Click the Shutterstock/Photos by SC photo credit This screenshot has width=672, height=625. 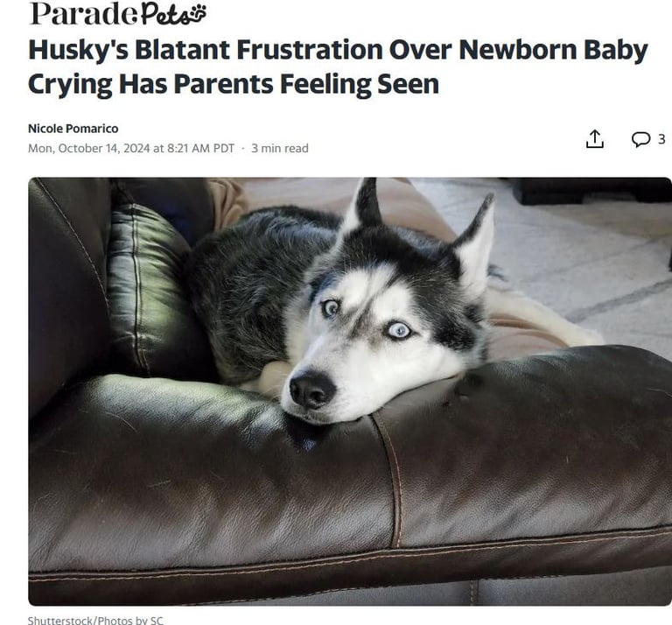pyautogui.click(x=95, y=621)
